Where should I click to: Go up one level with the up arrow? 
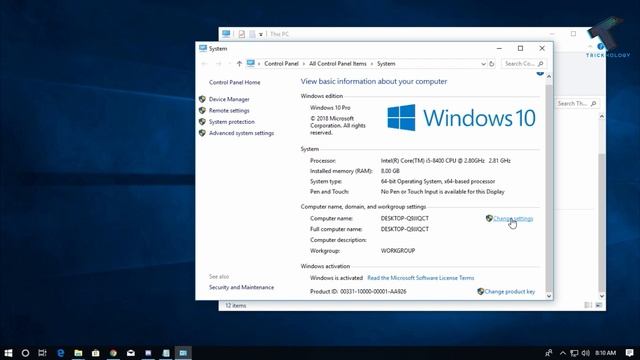pyautogui.click(x=239, y=64)
